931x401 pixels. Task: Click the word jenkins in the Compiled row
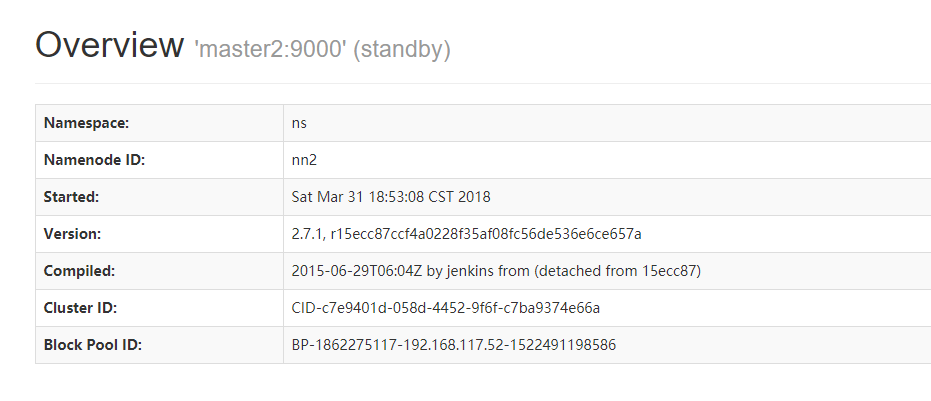[x=468, y=271]
